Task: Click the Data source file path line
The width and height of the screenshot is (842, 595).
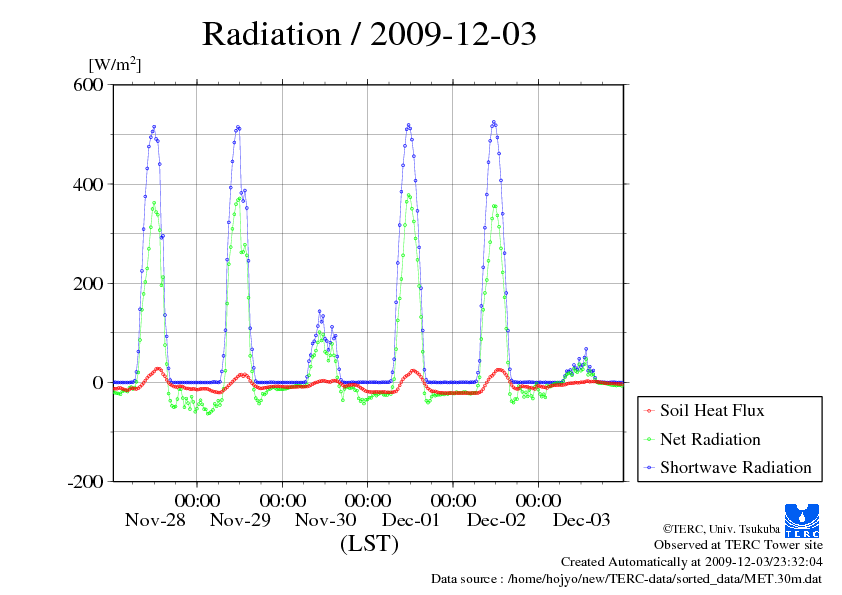Action: coord(627,579)
